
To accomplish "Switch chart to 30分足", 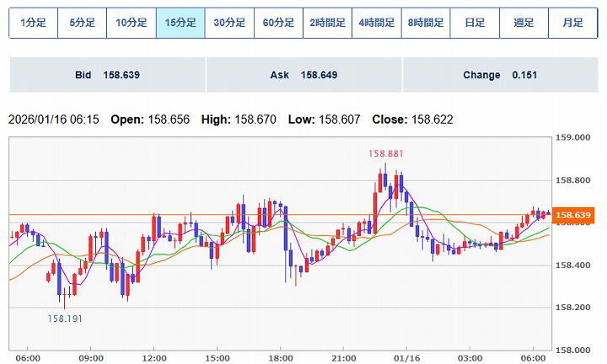I will click(x=229, y=23).
